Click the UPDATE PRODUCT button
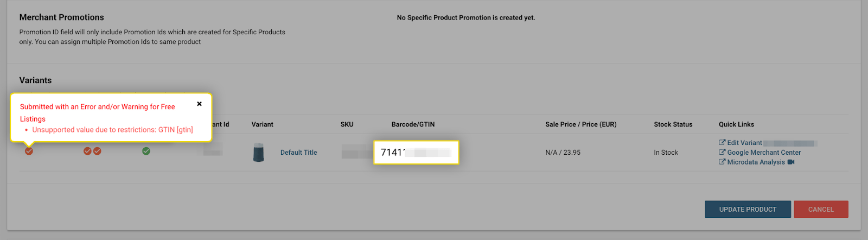The image size is (868, 240). 748,209
